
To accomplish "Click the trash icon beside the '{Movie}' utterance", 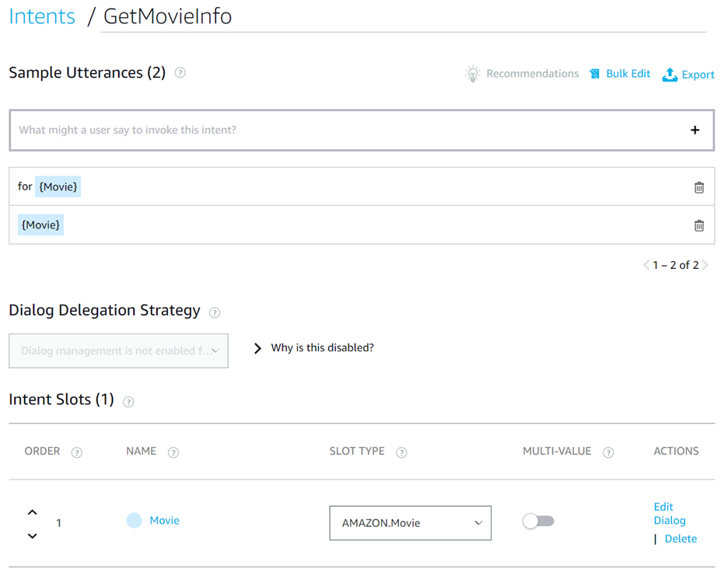I will click(698, 225).
